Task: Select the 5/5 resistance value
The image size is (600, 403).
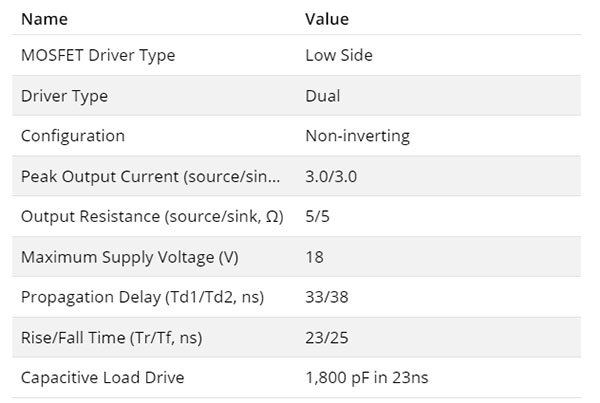Action: [x=317, y=217]
